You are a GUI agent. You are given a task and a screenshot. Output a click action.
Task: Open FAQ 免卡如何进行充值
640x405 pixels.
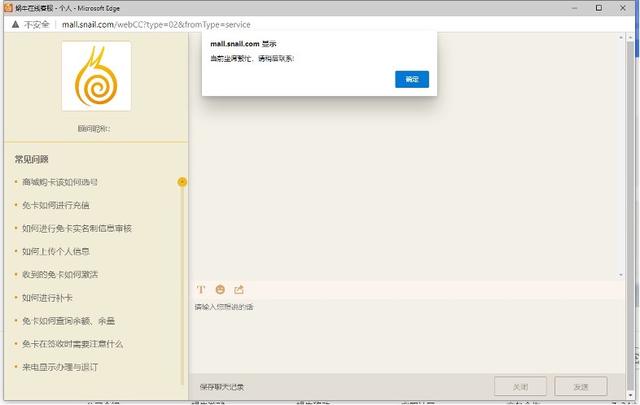[55, 205]
